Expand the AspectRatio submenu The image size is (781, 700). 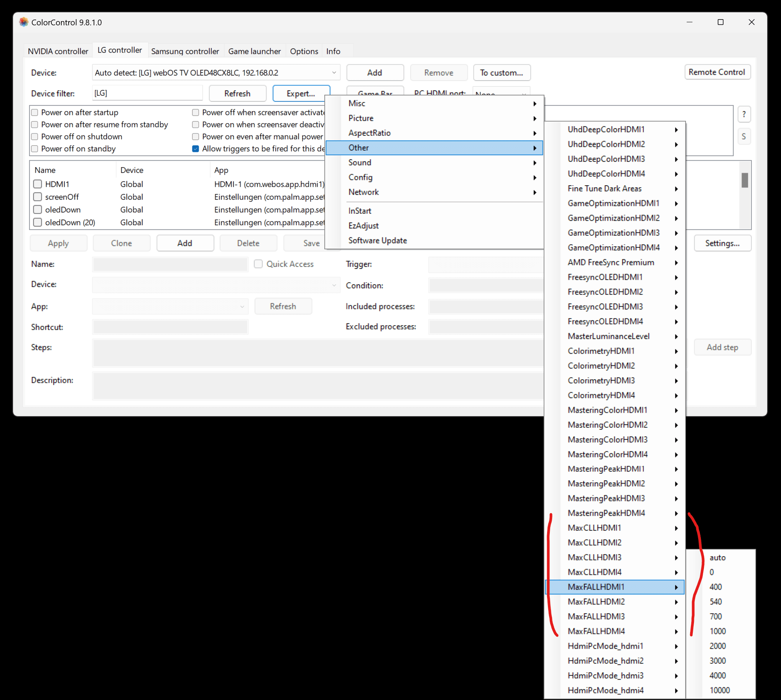(434, 133)
